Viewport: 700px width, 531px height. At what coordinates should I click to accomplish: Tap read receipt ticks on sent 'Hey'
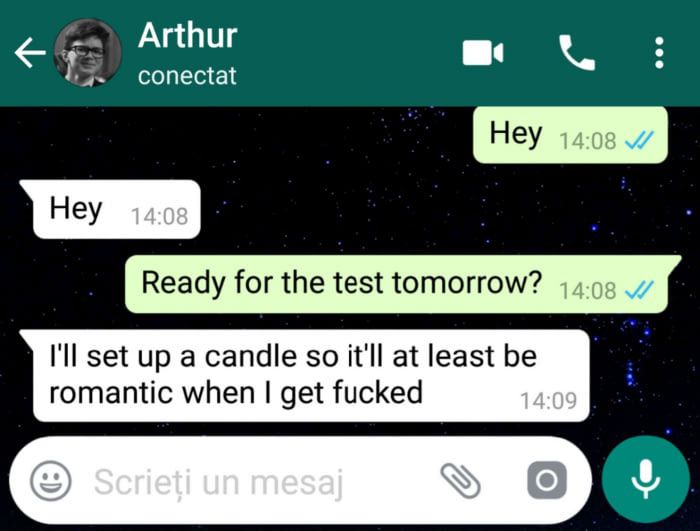639,141
